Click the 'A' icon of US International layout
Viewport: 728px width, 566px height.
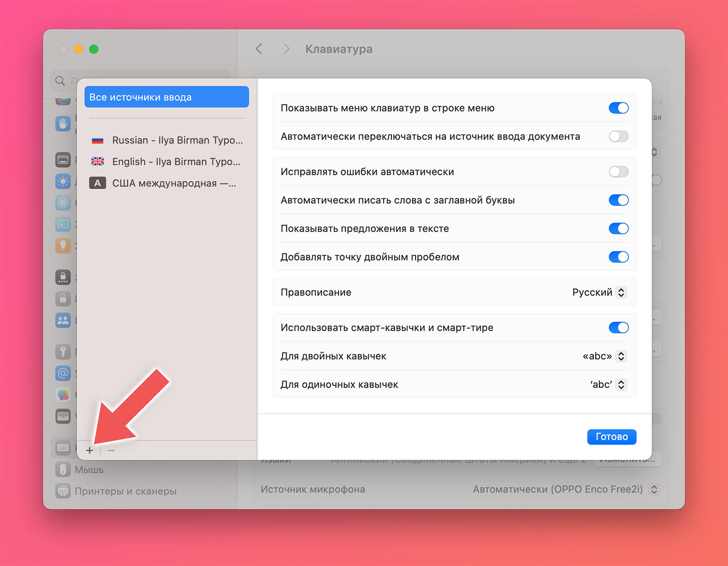point(98,183)
